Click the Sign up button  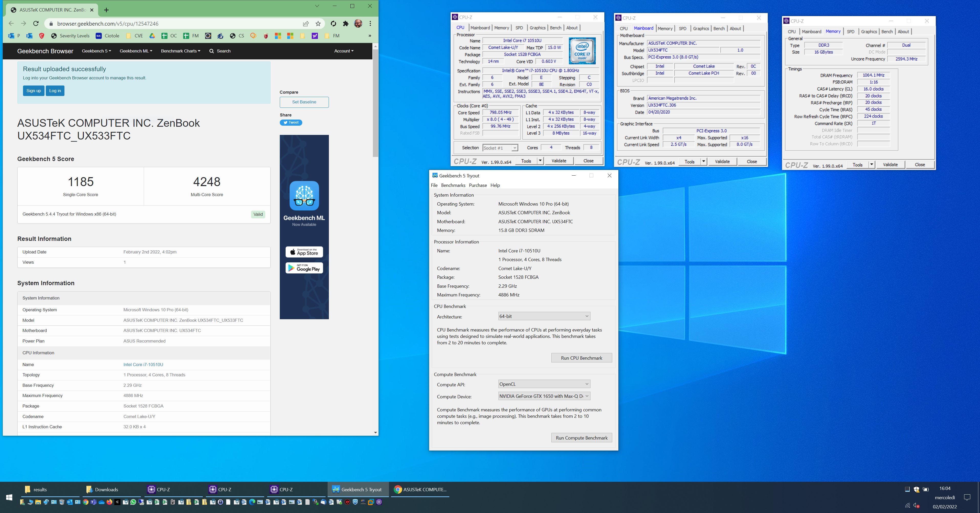pos(34,91)
